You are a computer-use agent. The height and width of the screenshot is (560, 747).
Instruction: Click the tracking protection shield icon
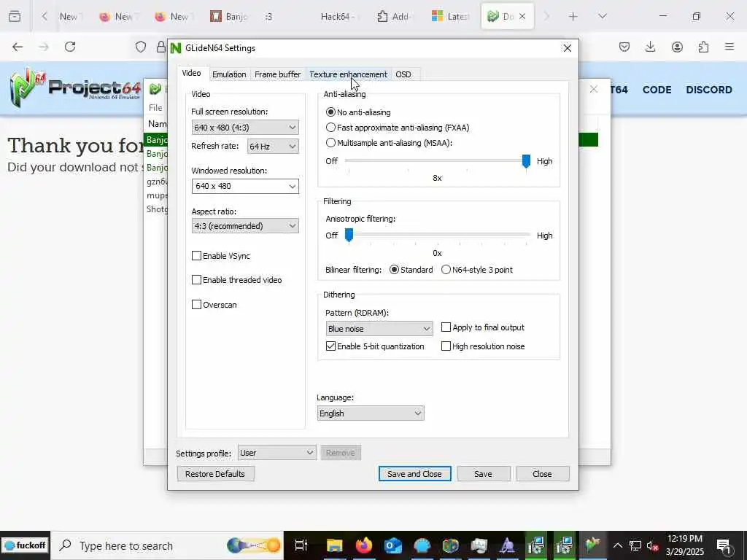point(141,47)
